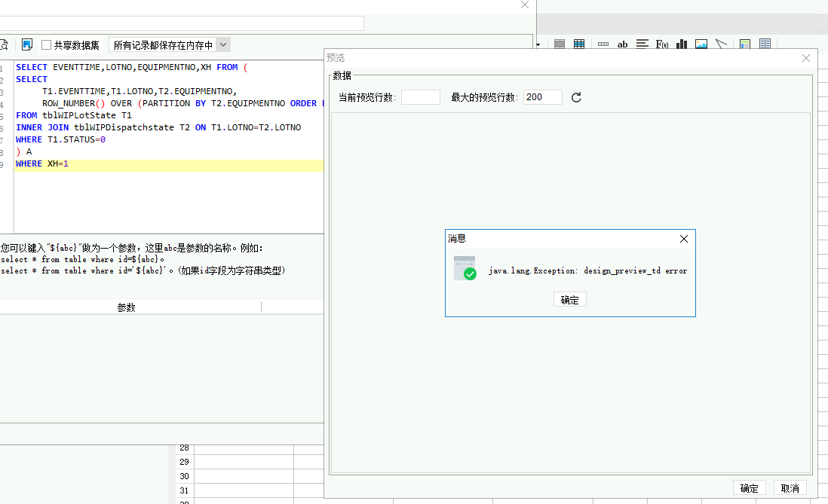Screen dimensions: 828x504
Task: Click the blue table grid toolbar icon
Action: 579,44
